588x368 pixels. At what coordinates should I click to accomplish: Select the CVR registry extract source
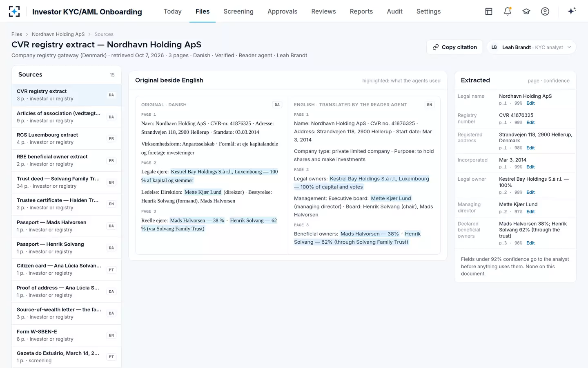point(67,95)
